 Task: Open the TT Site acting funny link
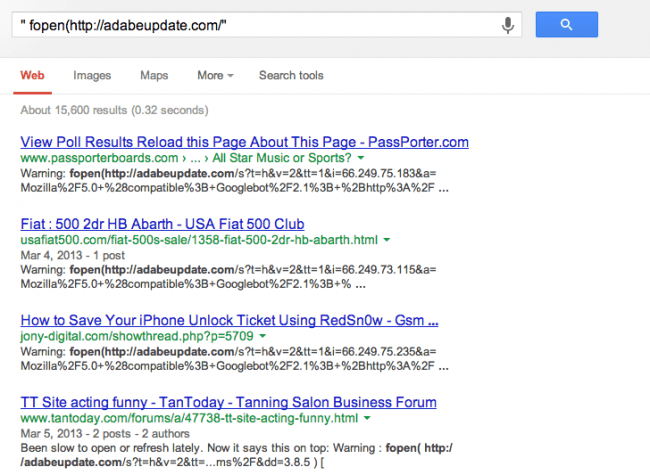point(228,402)
